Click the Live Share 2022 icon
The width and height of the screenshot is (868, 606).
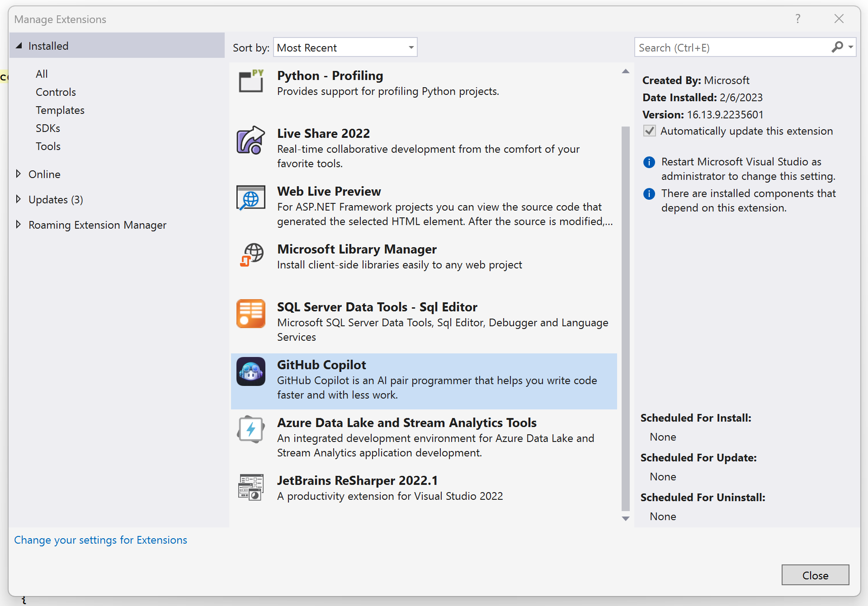tap(251, 141)
